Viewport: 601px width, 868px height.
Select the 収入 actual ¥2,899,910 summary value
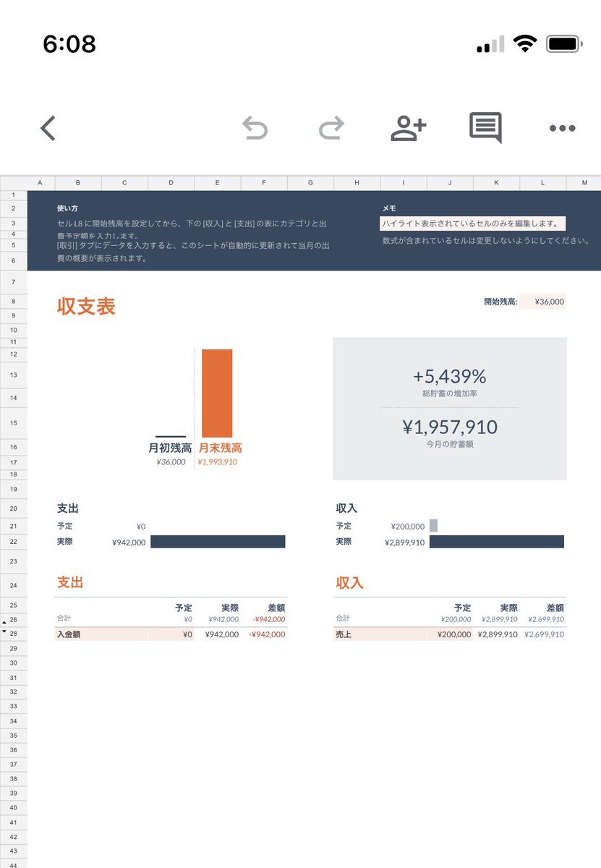pyautogui.click(x=405, y=542)
